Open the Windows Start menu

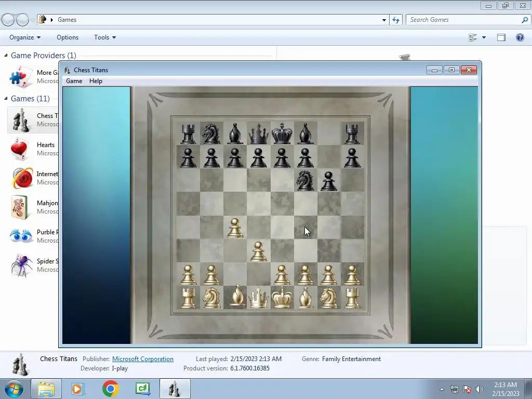[x=14, y=389]
